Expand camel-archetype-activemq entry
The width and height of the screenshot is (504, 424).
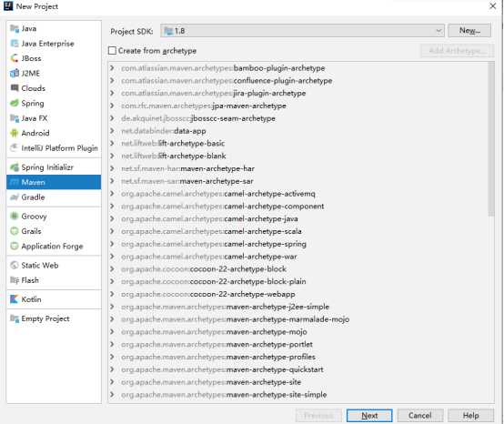click(x=112, y=194)
